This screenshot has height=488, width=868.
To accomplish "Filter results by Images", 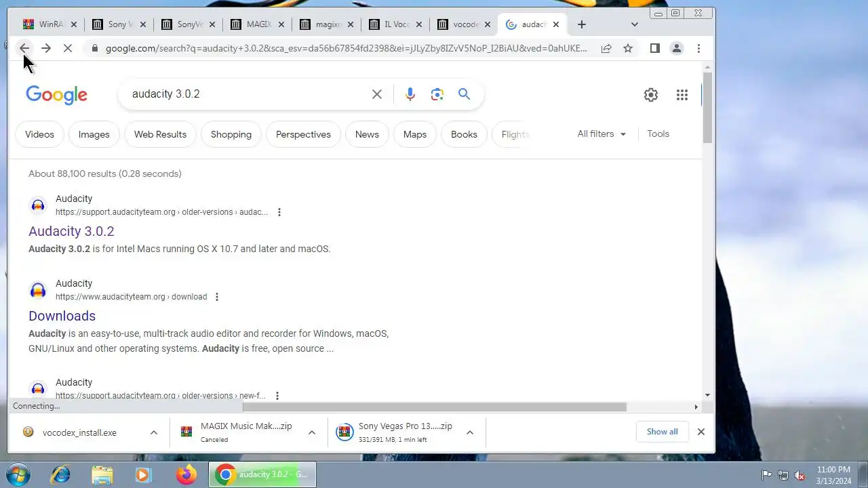I will [x=94, y=134].
